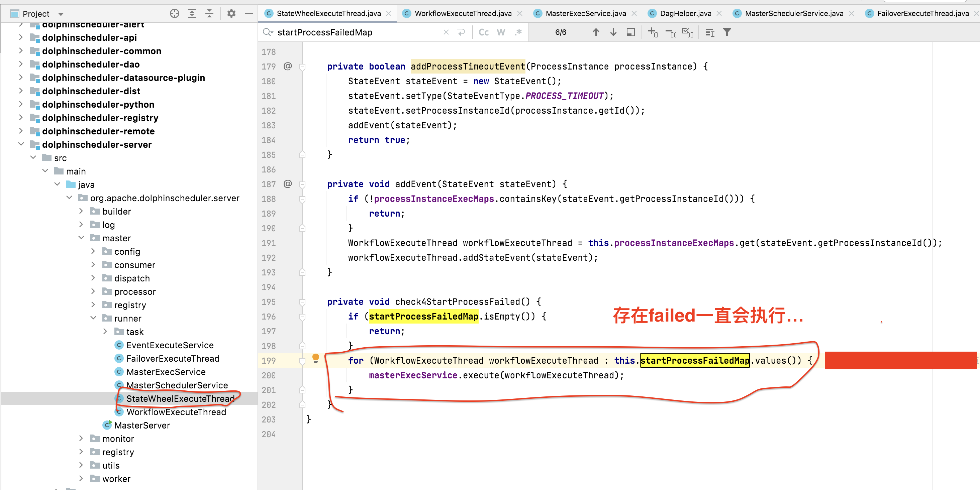Close the MasterSchedulerService.java tab

tap(852, 13)
